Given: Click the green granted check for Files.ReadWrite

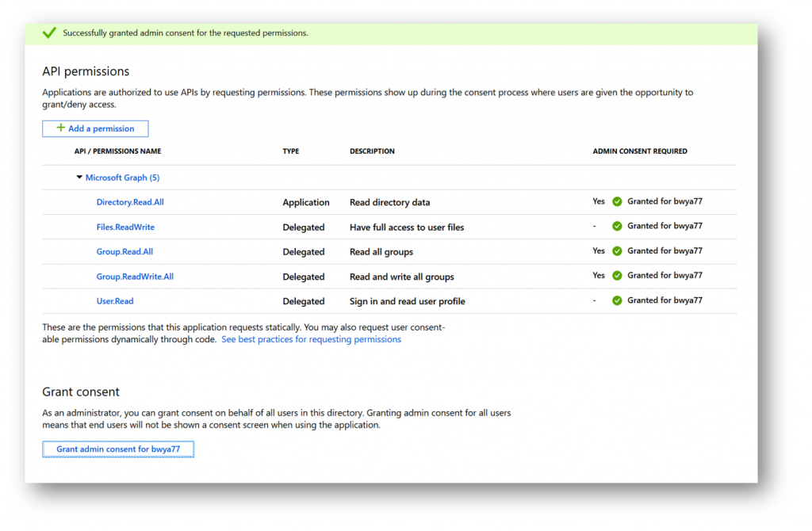Looking at the screenshot, I should pos(617,226).
